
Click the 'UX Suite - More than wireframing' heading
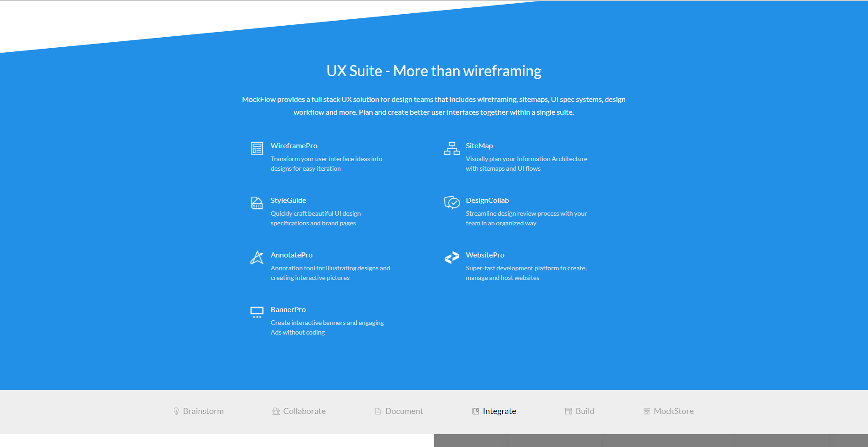(434, 71)
